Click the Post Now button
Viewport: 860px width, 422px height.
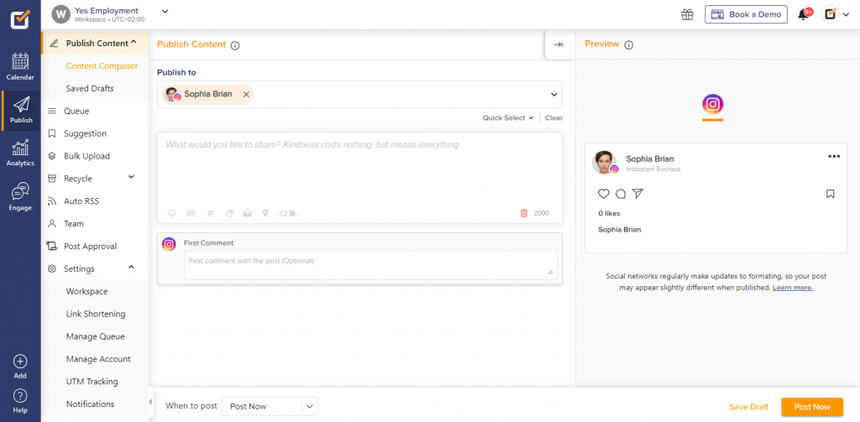812,407
